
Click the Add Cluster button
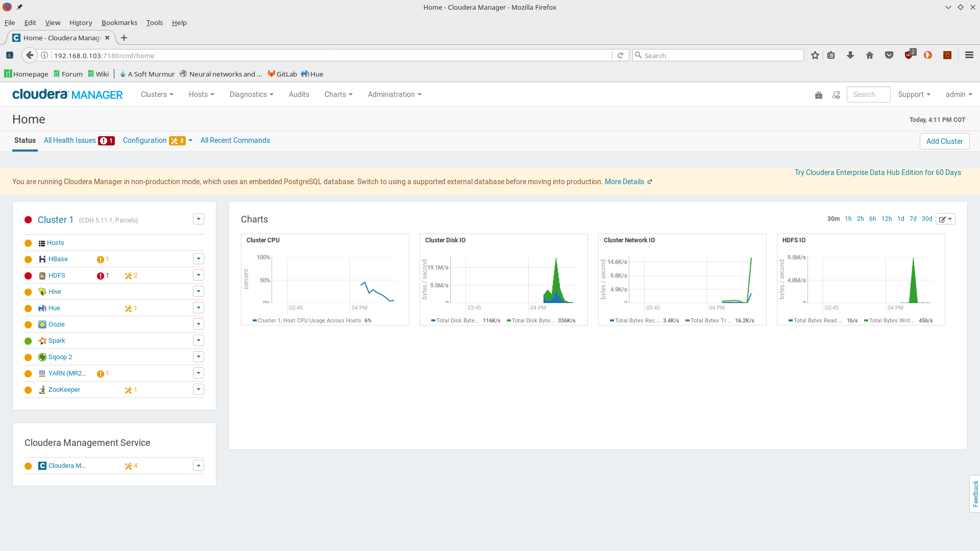click(x=945, y=141)
